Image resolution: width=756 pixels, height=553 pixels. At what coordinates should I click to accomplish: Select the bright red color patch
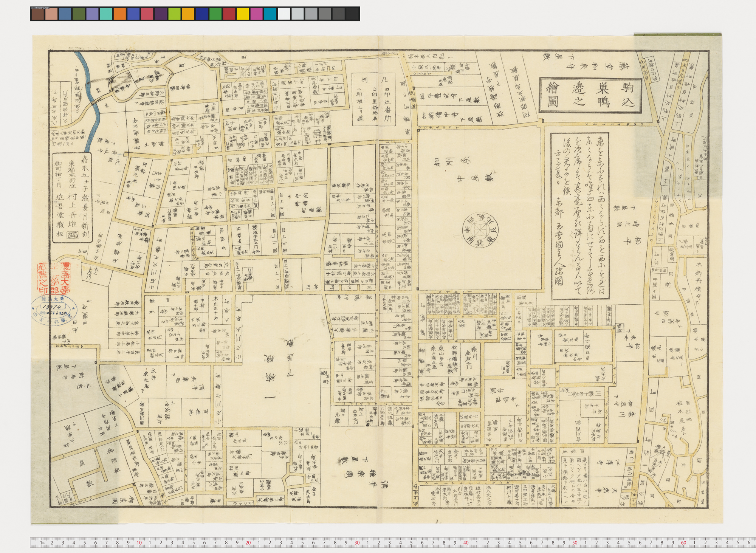[229, 14]
